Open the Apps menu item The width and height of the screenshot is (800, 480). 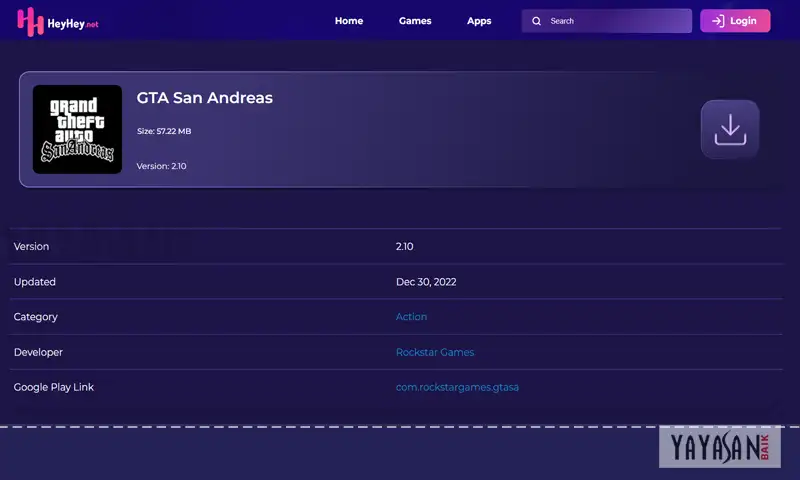pos(479,21)
